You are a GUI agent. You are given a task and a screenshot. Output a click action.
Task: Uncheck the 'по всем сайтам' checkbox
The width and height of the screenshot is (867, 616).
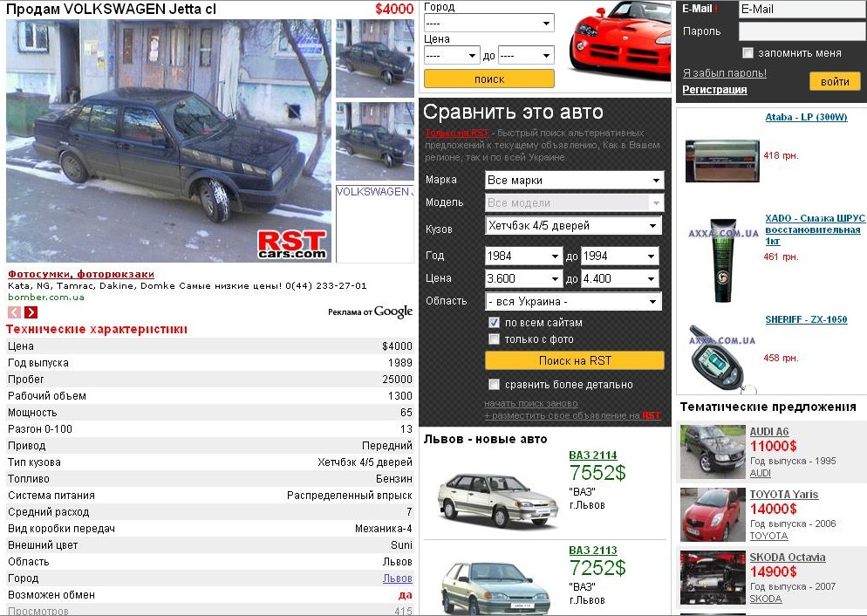494,322
